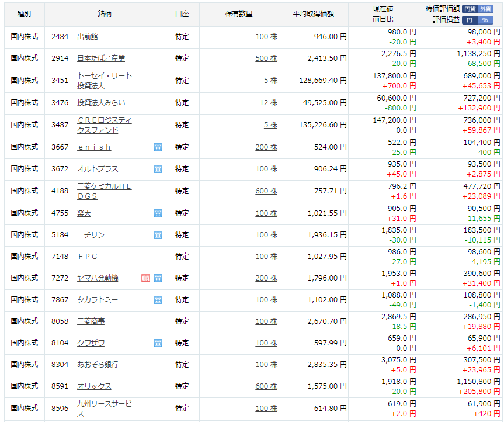Select loss -68,500 円 value
The height and width of the screenshot is (422, 504).
click(482, 63)
